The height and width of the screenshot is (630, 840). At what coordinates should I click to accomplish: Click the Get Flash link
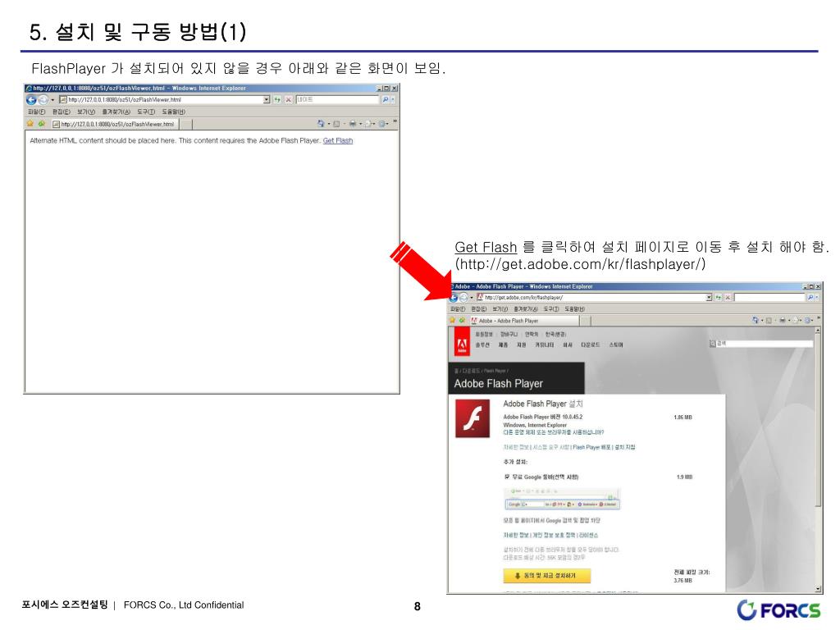tap(337, 140)
